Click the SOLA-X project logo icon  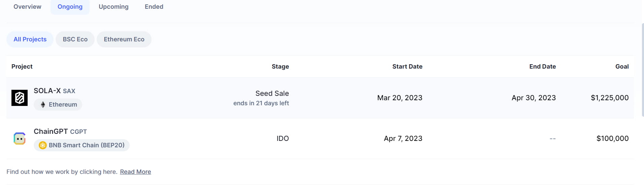click(x=20, y=98)
